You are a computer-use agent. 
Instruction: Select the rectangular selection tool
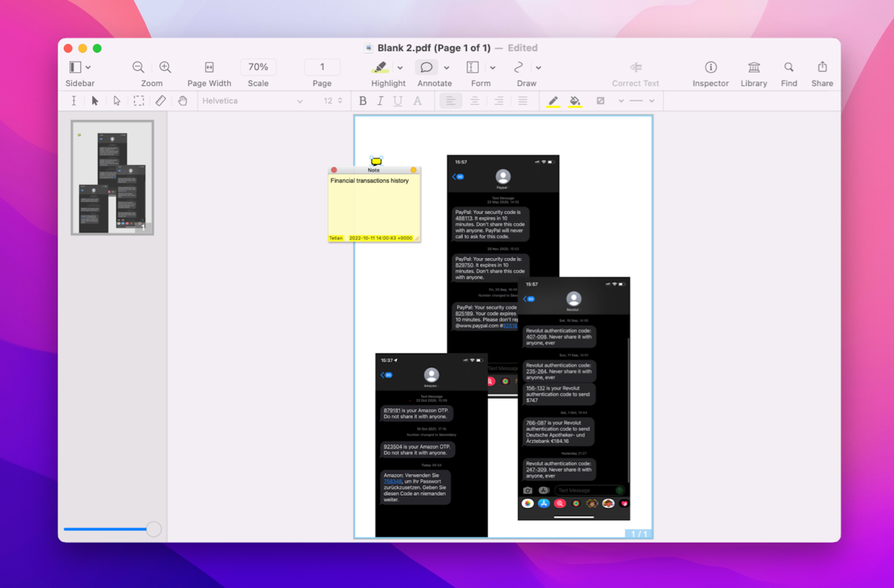click(x=138, y=100)
